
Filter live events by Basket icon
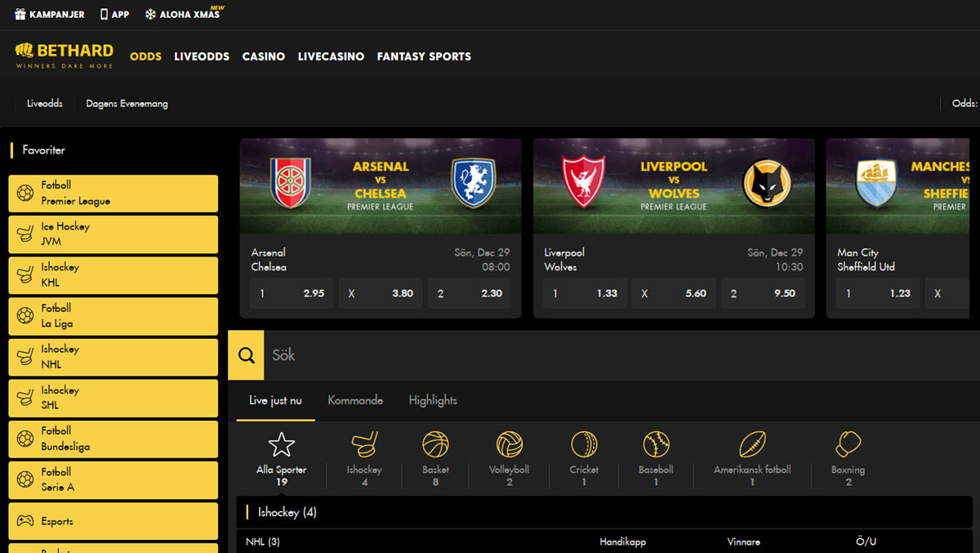tap(435, 445)
